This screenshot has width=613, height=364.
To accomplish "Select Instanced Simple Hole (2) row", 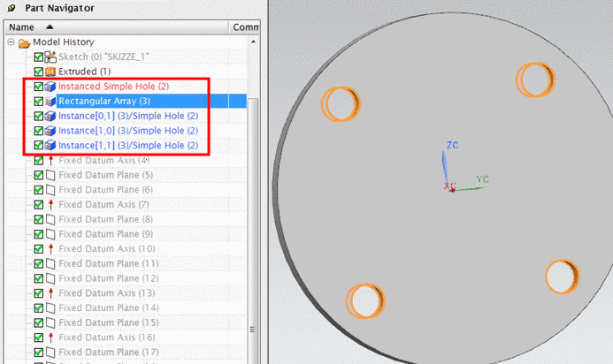I will tap(114, 87).
